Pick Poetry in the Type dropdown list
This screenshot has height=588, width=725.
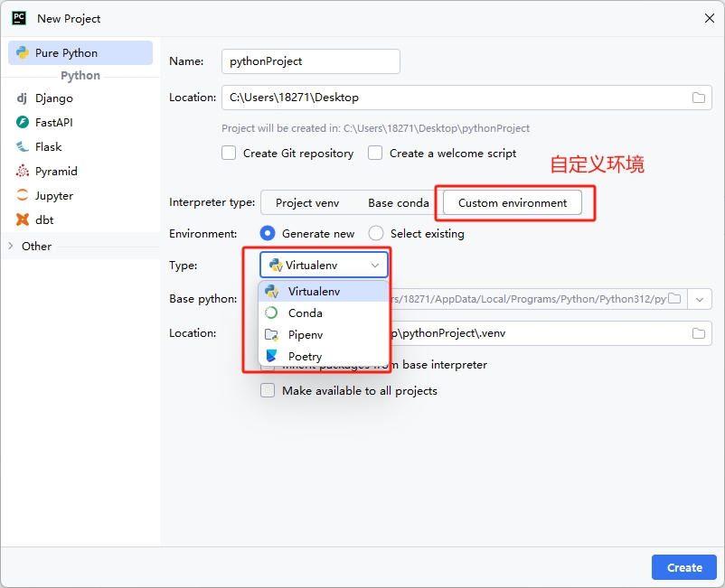tap(305, 357)
